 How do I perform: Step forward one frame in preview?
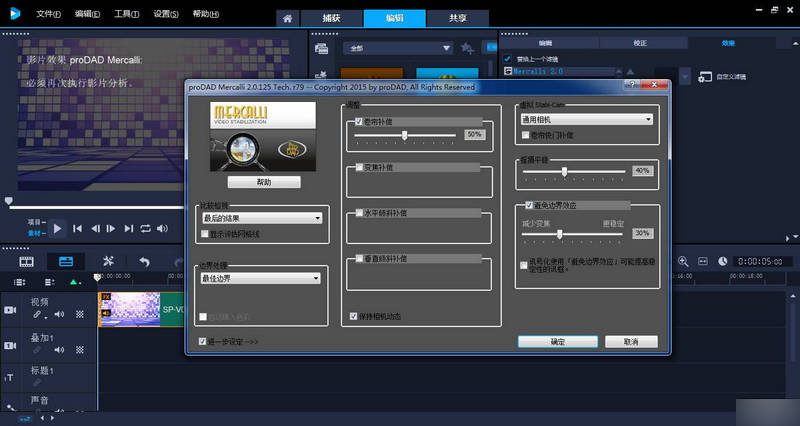[111, 229]
